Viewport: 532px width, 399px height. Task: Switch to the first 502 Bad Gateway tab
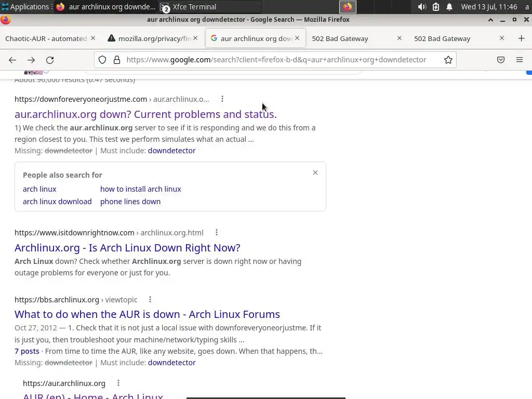[340, 38]
